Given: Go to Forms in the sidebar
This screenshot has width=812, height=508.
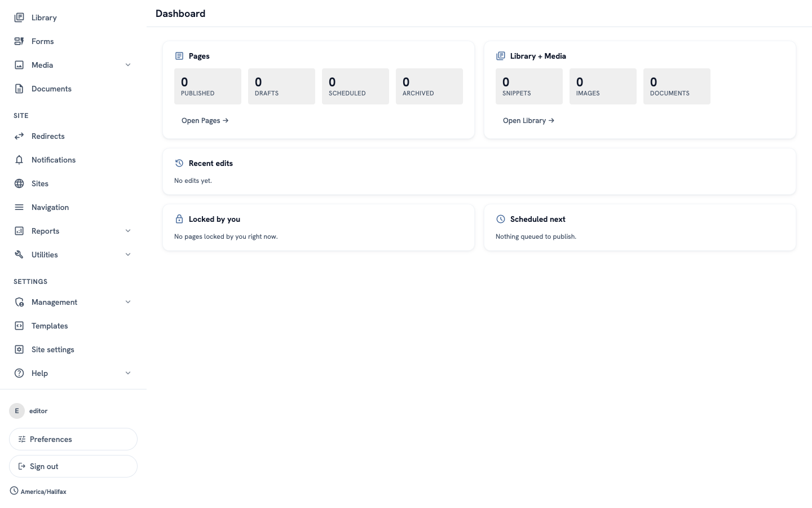Looking at the screenshot, I should pyautogui.click(x=73, y=41).
